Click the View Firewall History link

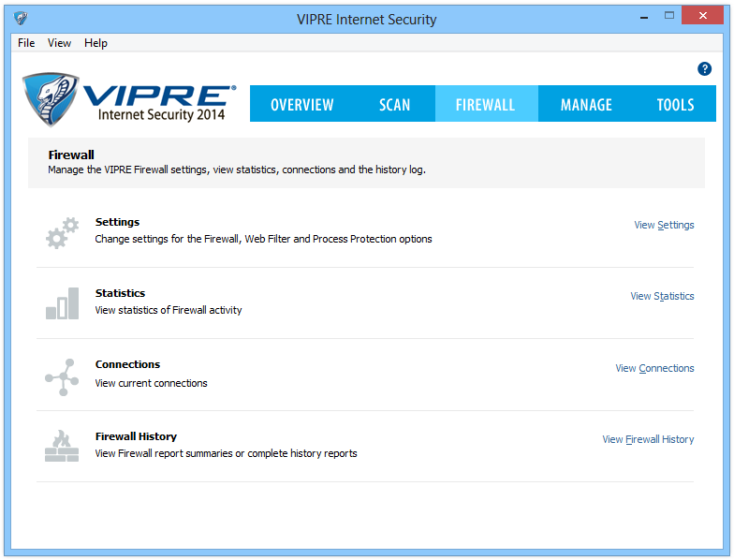click(x=648, y=440)
